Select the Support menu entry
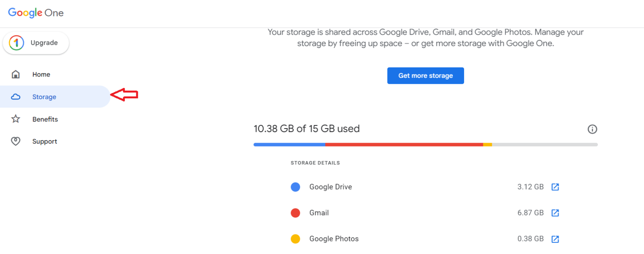The image size is (644, 254). pyautogui.click(x=44, y=141)
